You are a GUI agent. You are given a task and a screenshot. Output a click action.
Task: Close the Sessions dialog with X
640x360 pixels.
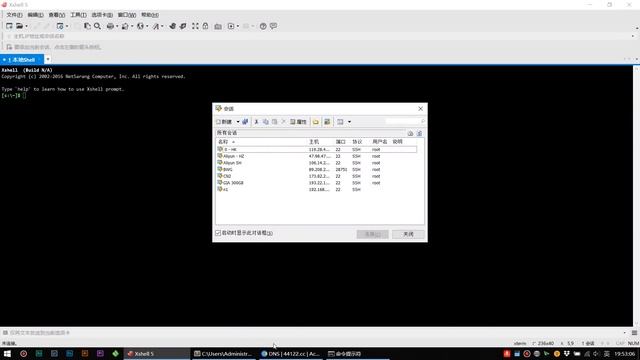420,109
